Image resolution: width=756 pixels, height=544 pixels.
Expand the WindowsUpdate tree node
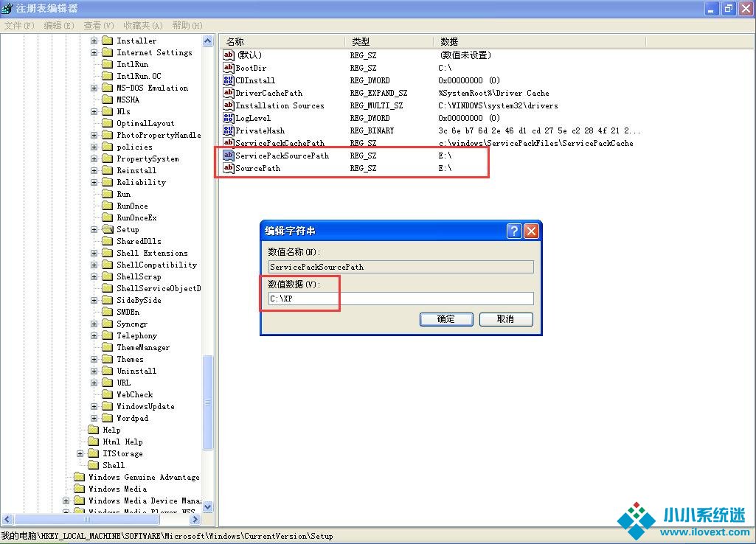(94, 407)
